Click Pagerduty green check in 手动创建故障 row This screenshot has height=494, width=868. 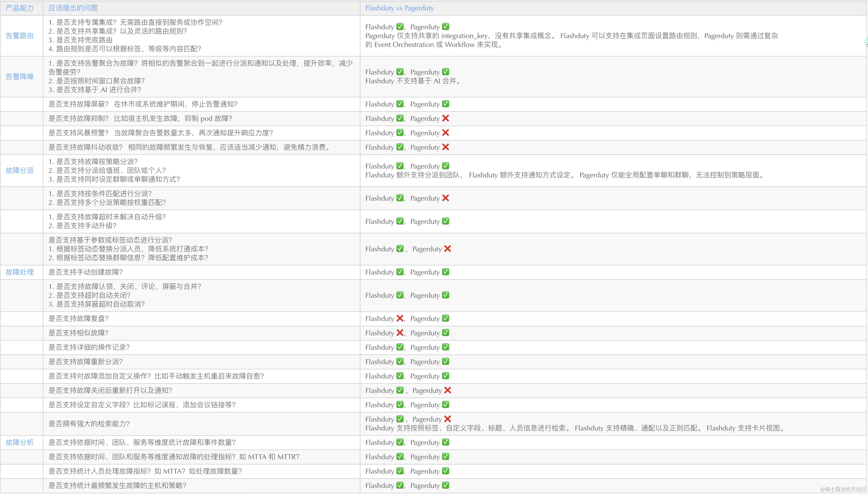(445, 272)
